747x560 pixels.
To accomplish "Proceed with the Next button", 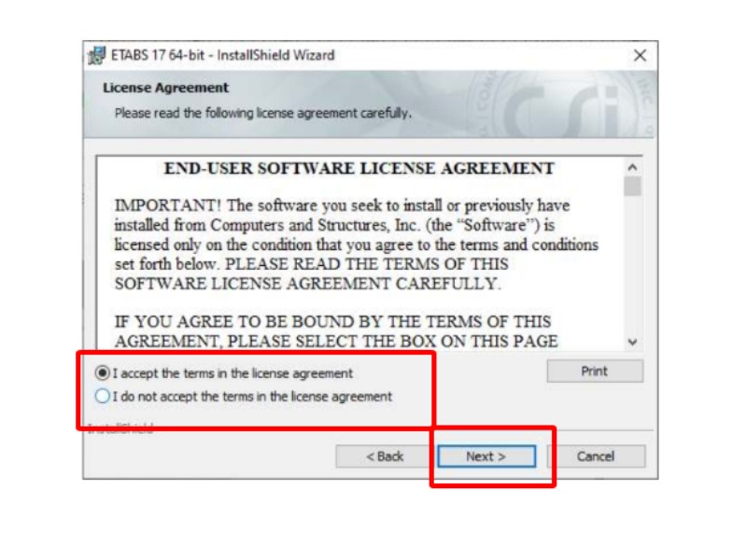I will (486, 456).
